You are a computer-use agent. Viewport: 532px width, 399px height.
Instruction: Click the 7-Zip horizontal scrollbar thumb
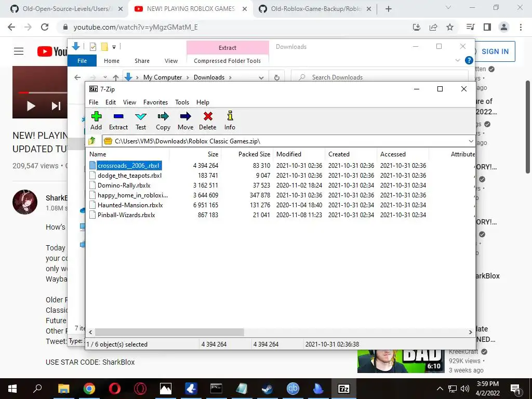pos(169,332)
